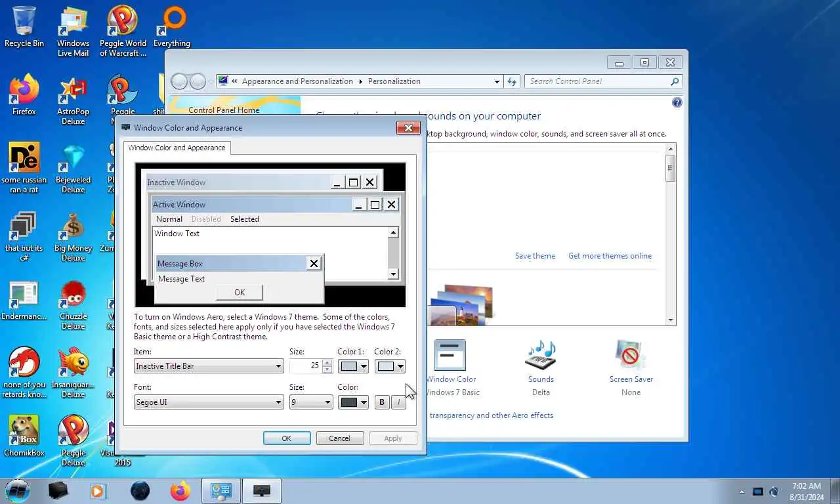The height and width of the screenshot is (504, 840).
Task: Click Disabled in the preview menu
Action: (x=206, y=219)
